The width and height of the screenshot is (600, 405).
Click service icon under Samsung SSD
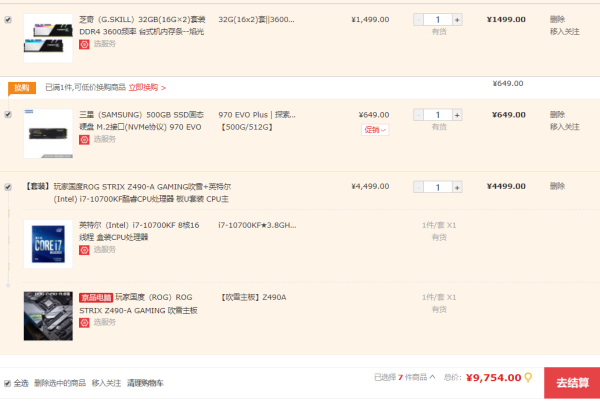point(84,140)
